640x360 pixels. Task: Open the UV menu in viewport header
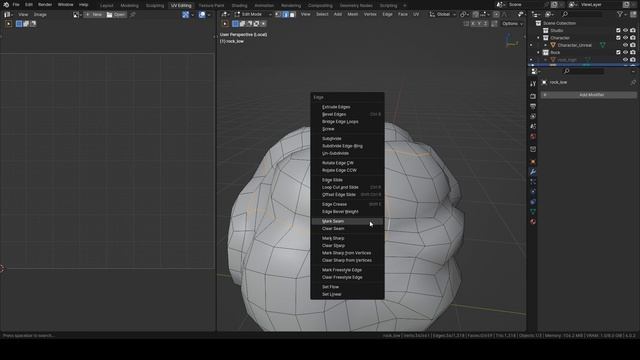tap(416, 14)
